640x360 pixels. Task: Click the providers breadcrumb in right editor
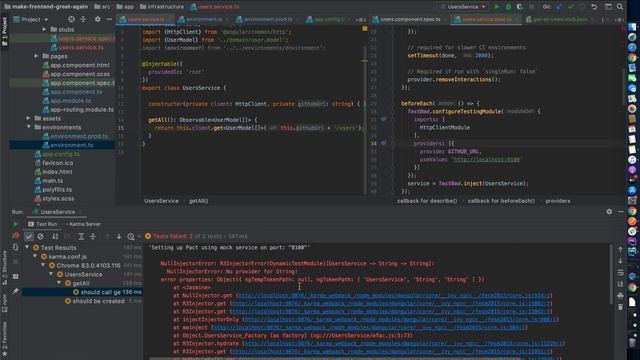(558, 201)
